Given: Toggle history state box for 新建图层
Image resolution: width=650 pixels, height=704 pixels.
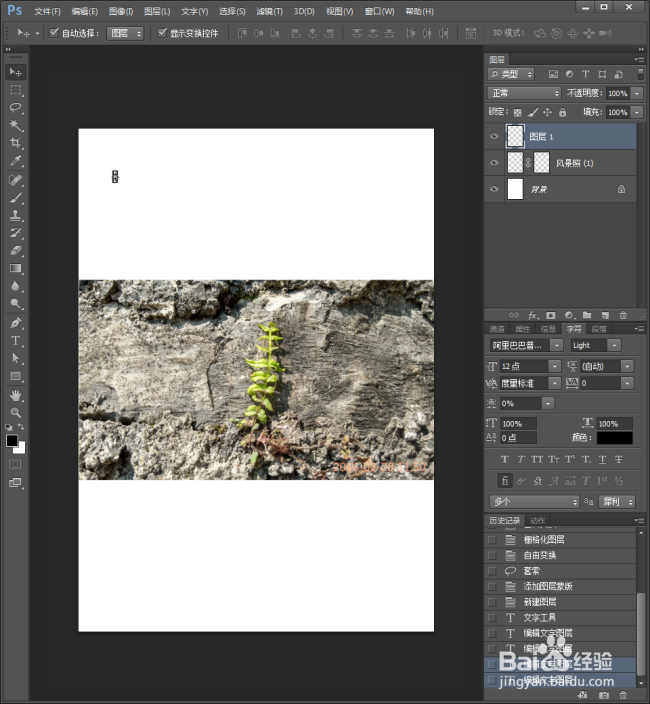Looking at the screenshot, I should tap(492, 602).
